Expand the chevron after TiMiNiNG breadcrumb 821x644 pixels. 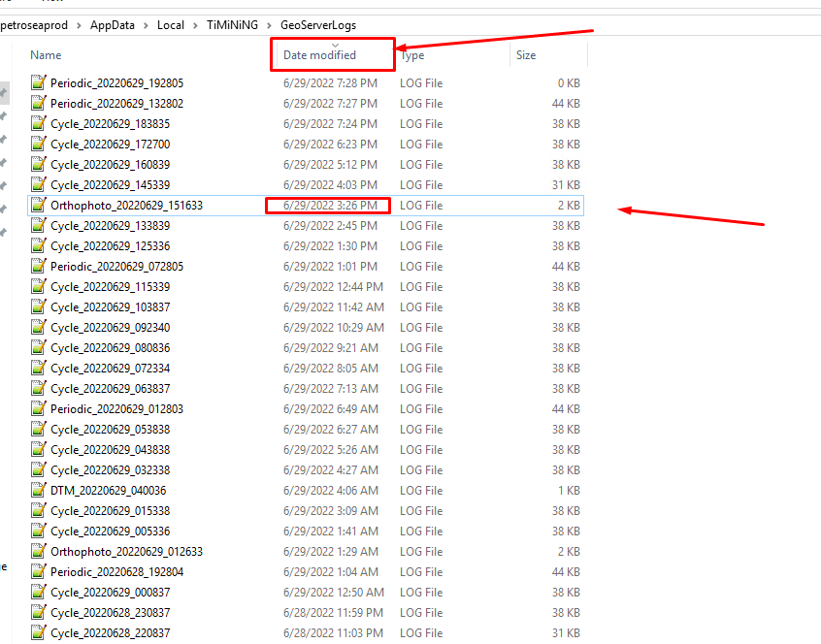tap(270, 25)
